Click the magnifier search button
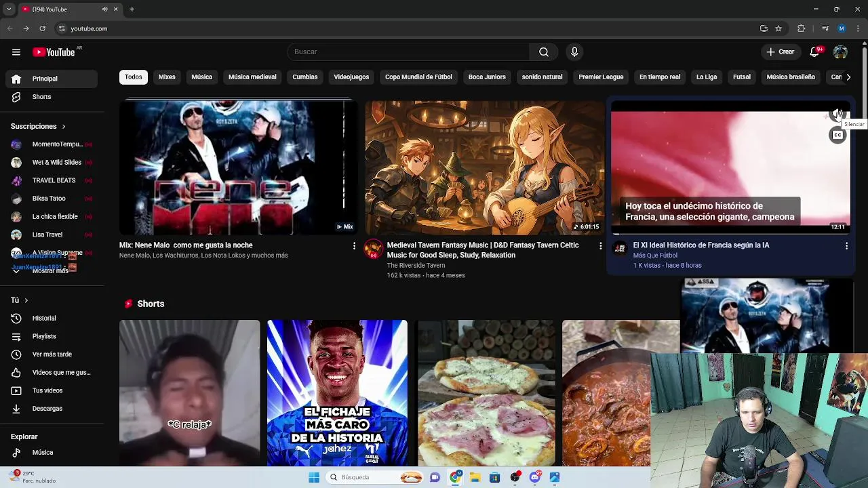Screen dimensions: 868x488 [x=544, y=52]
